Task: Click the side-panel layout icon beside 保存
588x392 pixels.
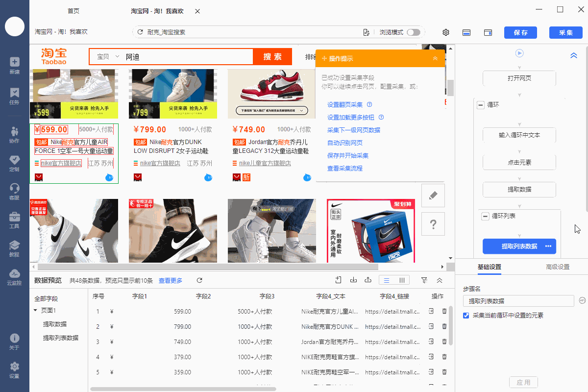Action: pyautogui.click(x=488, y=32)
